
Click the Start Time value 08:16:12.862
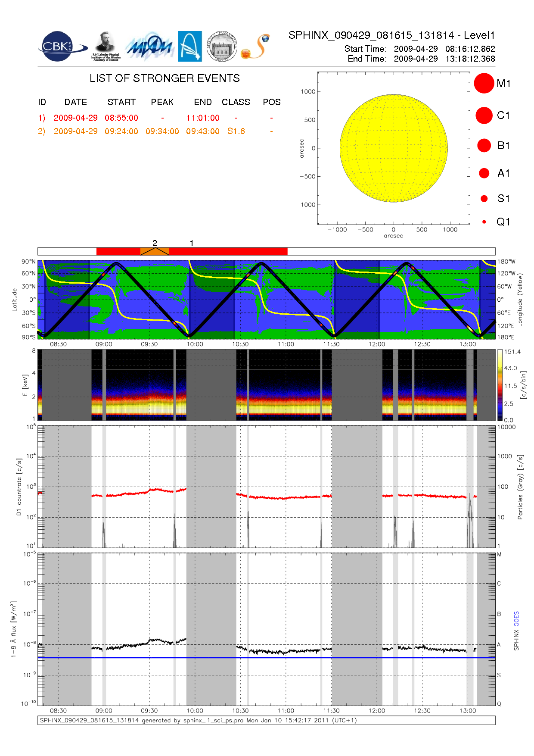coord(470,49)
